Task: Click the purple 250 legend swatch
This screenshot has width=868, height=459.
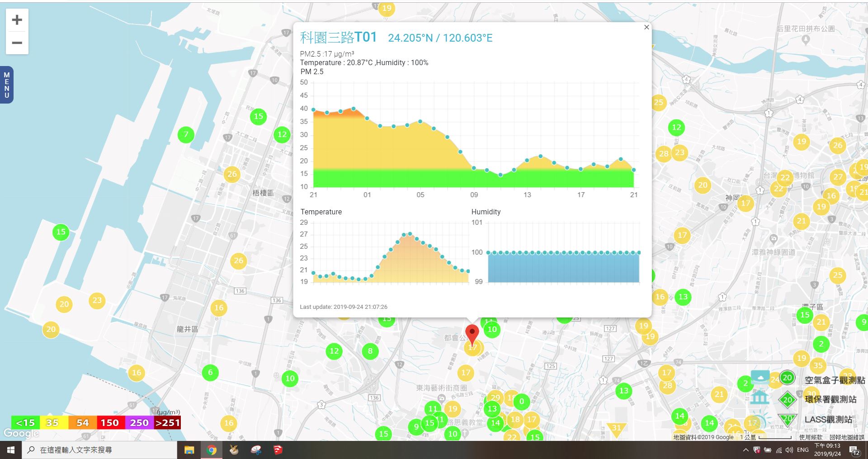Action: point(139,423)
